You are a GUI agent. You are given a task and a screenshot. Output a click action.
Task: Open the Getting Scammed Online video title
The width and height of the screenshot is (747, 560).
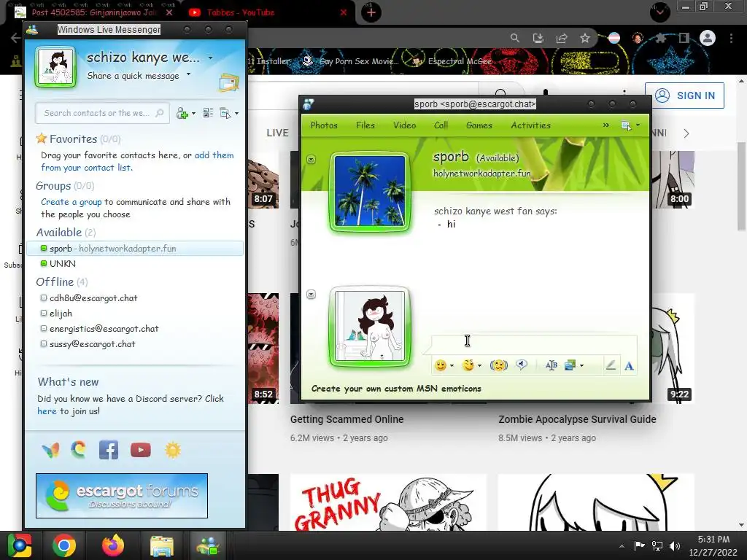(347, 419)
